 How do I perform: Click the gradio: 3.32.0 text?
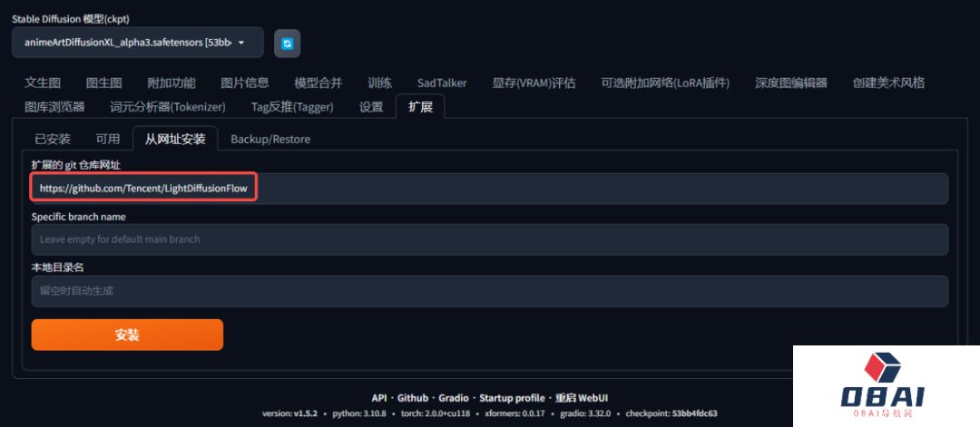tap(585, 413)
